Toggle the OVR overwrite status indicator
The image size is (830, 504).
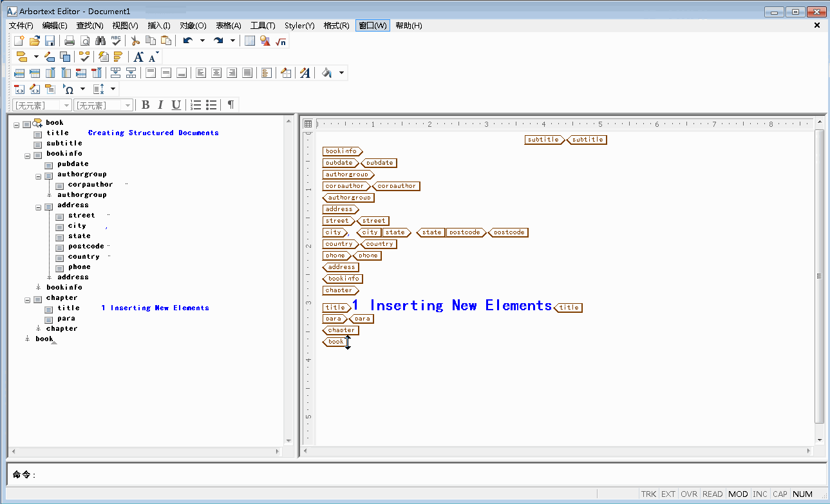point(689,494)
